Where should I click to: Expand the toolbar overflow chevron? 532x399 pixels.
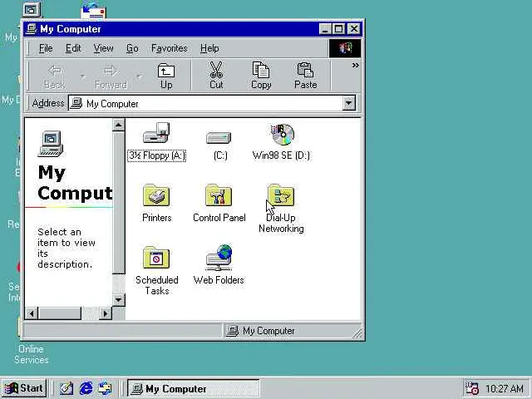[355, 65]
